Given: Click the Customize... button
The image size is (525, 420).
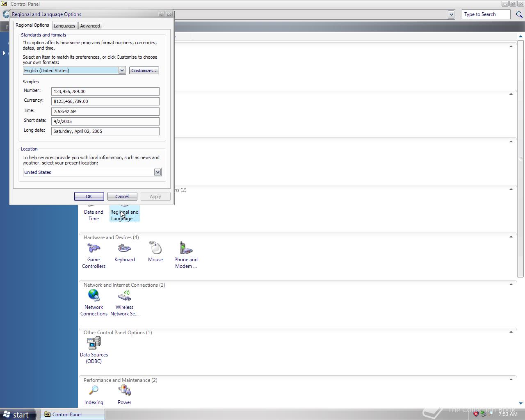Looking at the screenshot, I should pos(144,71).
